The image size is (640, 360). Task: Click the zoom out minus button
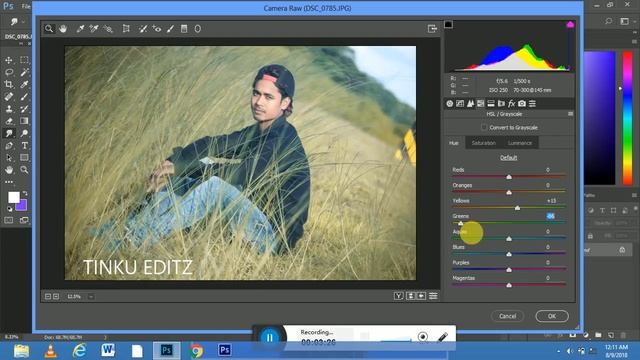(x=48, y=296)
